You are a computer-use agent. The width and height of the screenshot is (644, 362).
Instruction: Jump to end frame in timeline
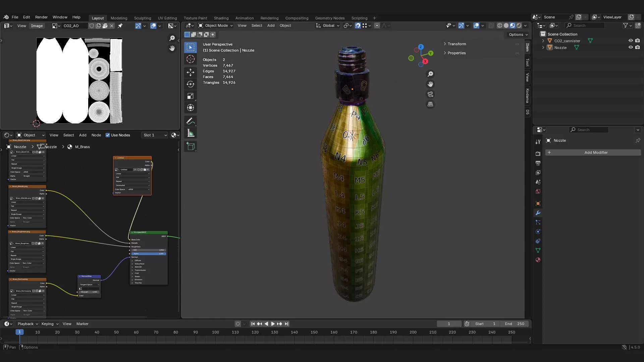pyautogui.click(x=286, y=324)
